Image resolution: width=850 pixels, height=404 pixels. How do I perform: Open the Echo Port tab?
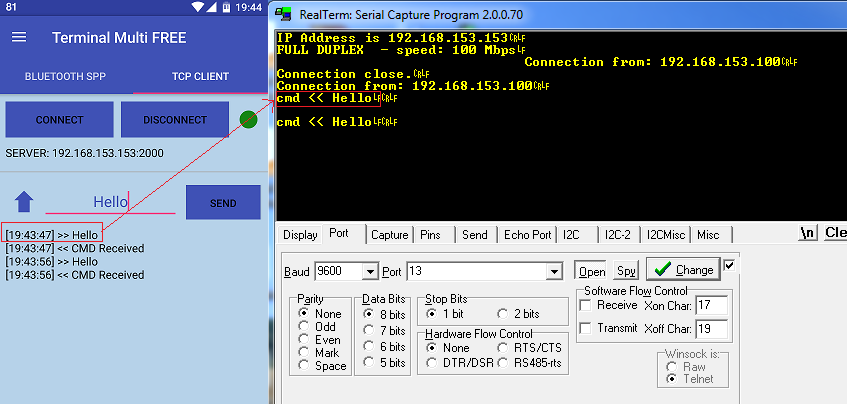coord(527,235)
